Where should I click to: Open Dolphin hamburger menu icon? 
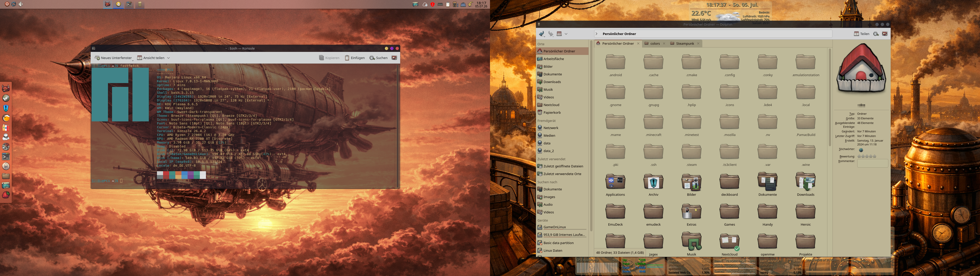[885, 34]
